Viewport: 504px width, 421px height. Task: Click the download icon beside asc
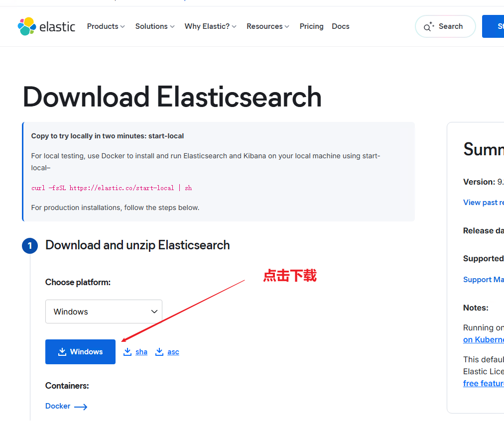pos(159,352)
